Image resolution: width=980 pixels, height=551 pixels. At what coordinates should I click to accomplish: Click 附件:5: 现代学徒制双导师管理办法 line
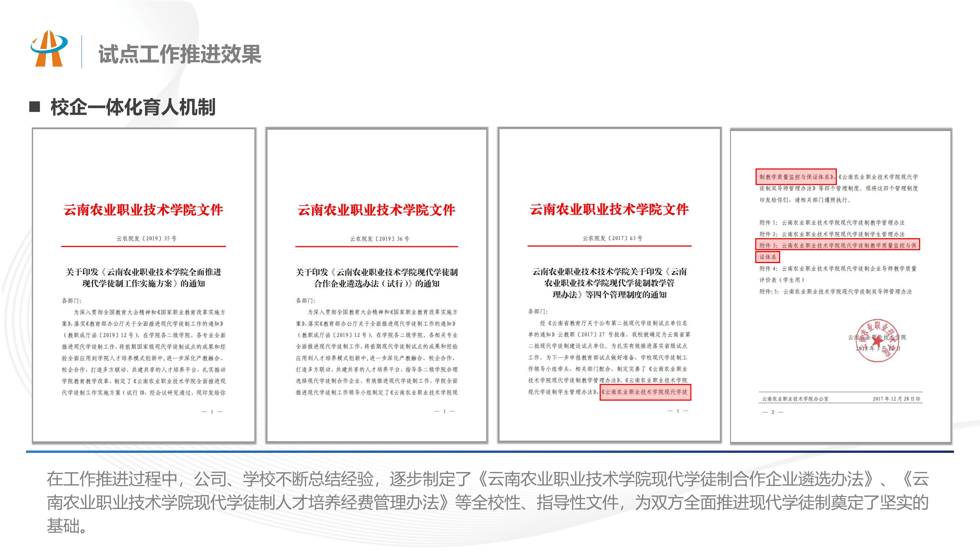pos(836,292)
